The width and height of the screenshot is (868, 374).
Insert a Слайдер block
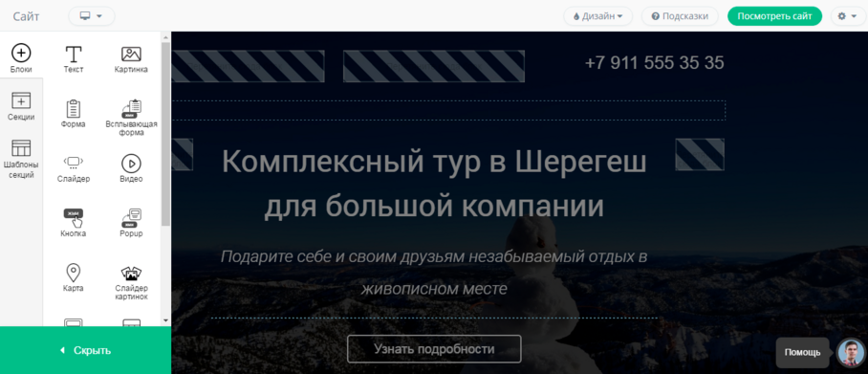[x=73, y=169]
